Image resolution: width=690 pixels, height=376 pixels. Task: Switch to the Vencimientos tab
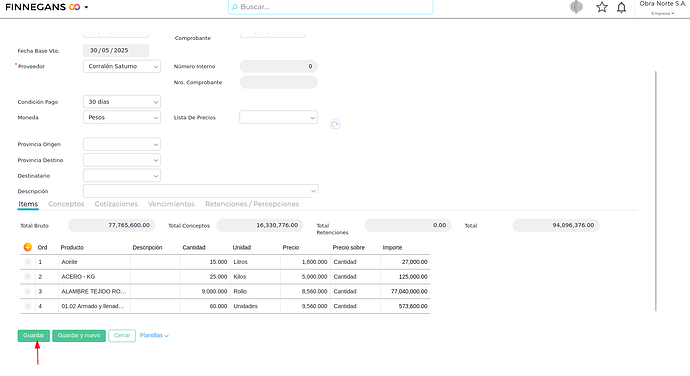(x=171, y=204)
